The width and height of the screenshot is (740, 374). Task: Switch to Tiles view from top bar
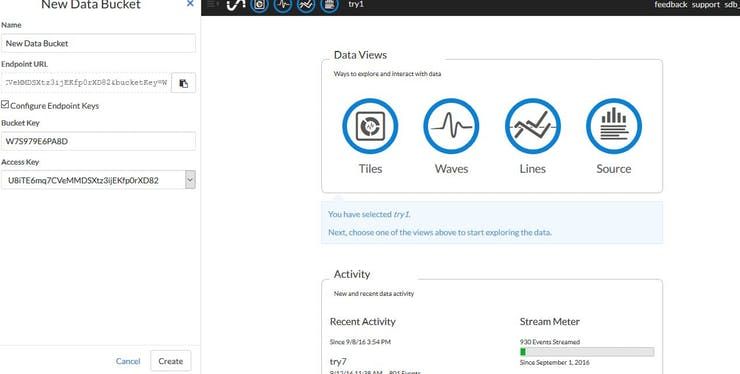coord(259,5)
